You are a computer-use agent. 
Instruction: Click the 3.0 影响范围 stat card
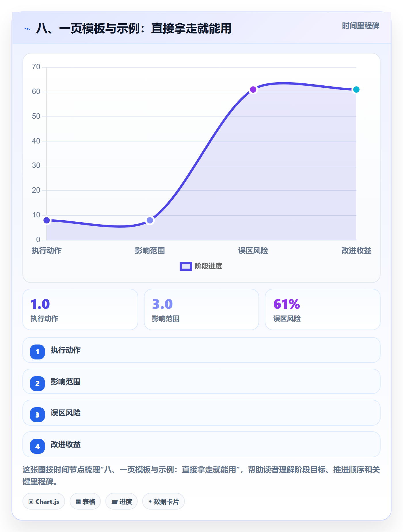click(201, 309)
